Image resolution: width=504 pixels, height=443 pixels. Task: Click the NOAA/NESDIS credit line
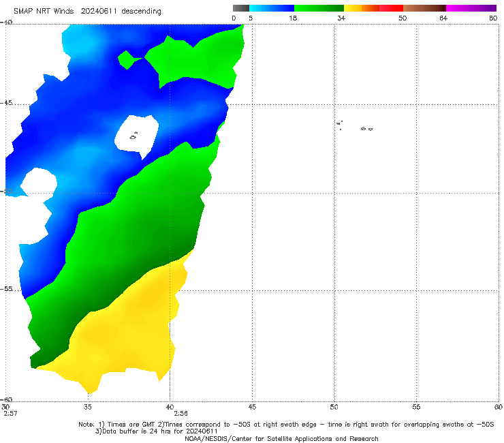tap(281, 439)
